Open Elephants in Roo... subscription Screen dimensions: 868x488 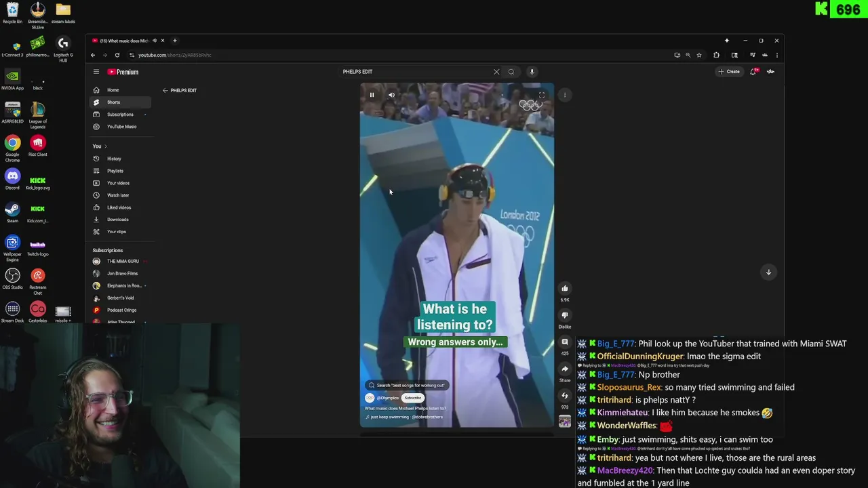[x=120, y=285]
